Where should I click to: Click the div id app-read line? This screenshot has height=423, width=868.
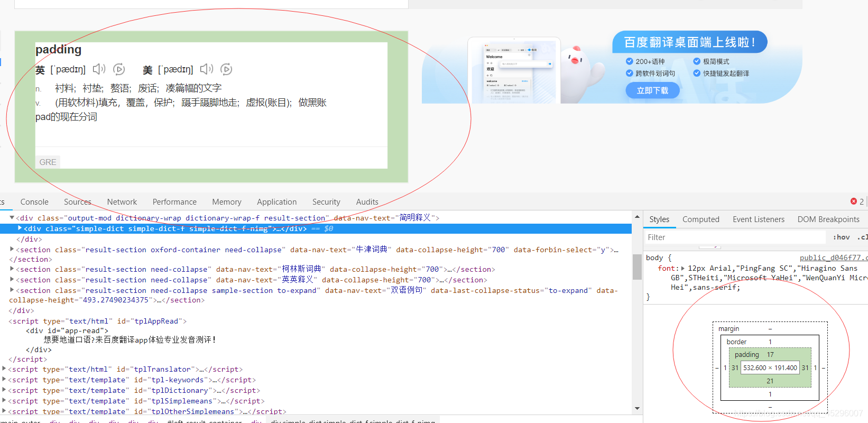pyautogui.click(x=67, y=330)
